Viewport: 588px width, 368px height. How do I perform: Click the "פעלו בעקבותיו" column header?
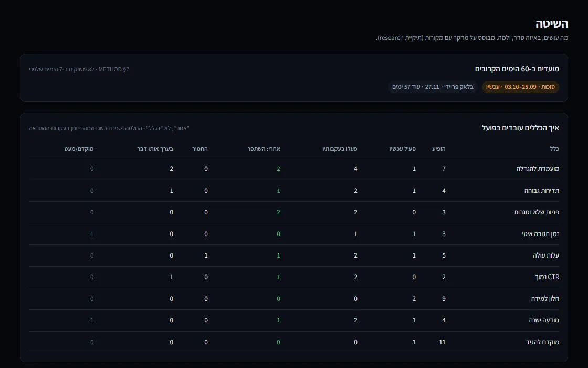click(x=340, y=149)
